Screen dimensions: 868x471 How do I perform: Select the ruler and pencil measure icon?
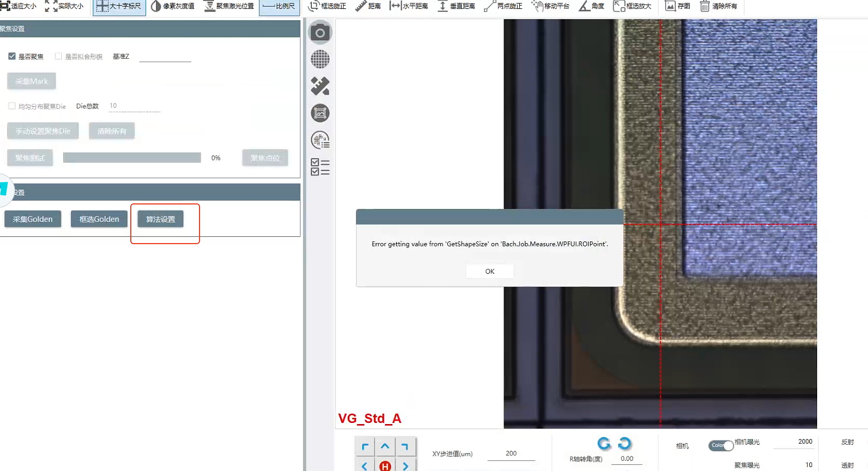(320, 86)
